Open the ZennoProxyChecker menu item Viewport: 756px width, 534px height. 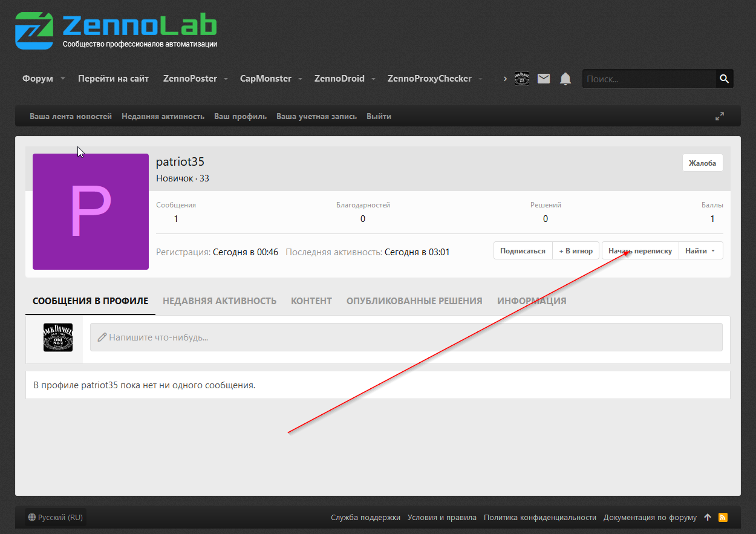click(429, 79)
